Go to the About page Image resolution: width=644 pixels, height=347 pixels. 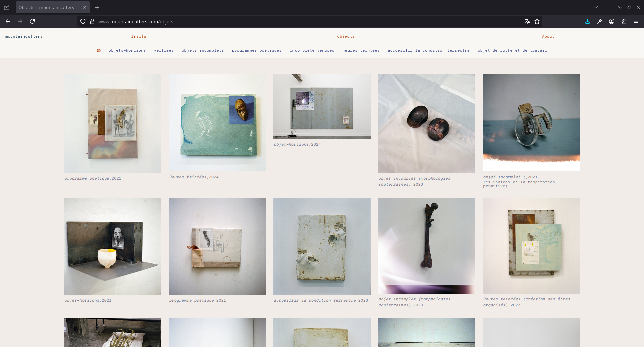click(x=548, y=36)
